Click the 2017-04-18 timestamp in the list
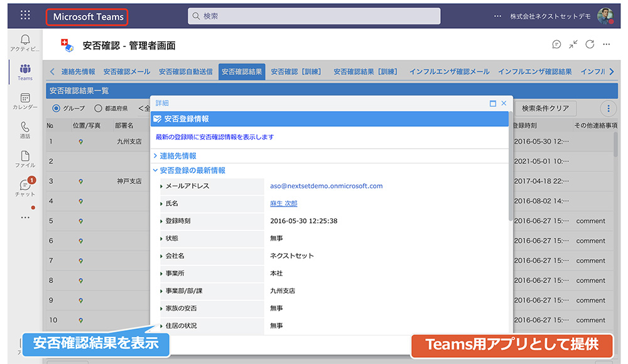628x364 pixels. coord(541,181)
